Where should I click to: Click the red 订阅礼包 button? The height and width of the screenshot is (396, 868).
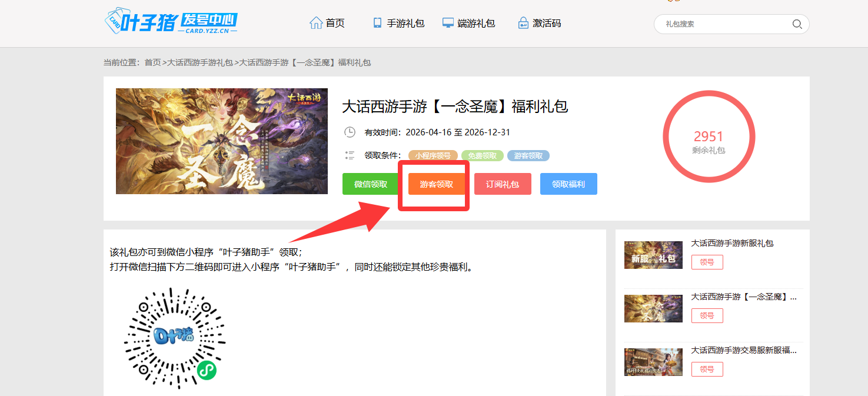point(503,184)
